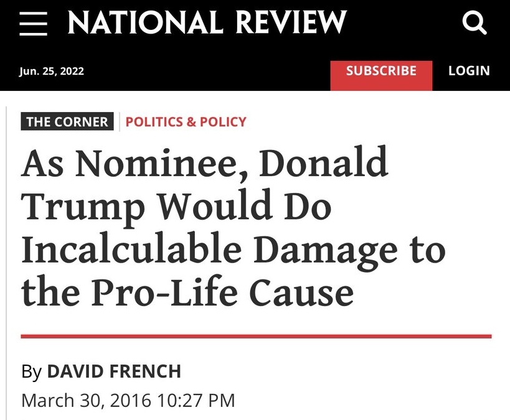Click the "10:27 PM" timestamp
Viewport: 510px width, 420px height.
196,399
